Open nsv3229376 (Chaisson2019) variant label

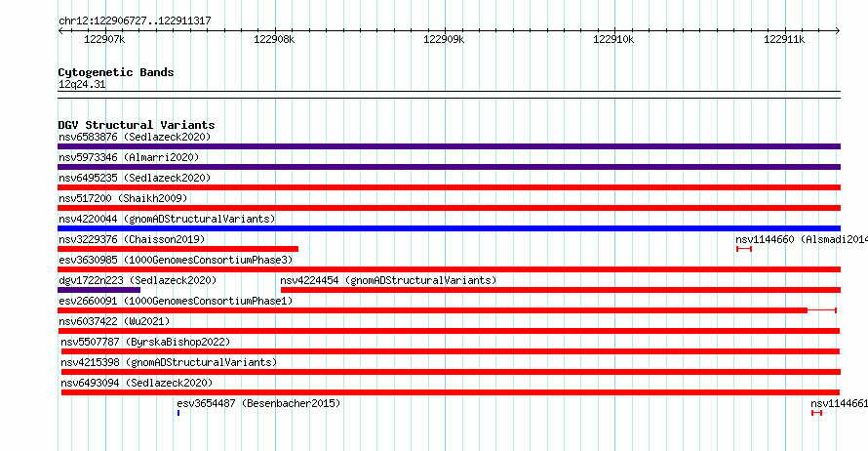(132, 239)
